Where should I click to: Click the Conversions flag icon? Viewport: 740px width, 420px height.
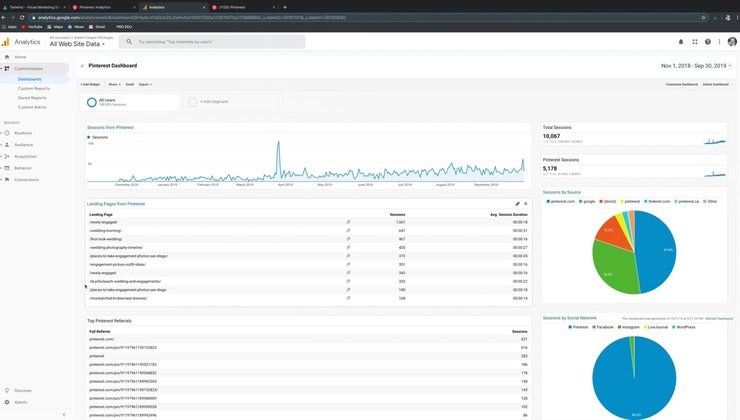(x=7, y=180)
